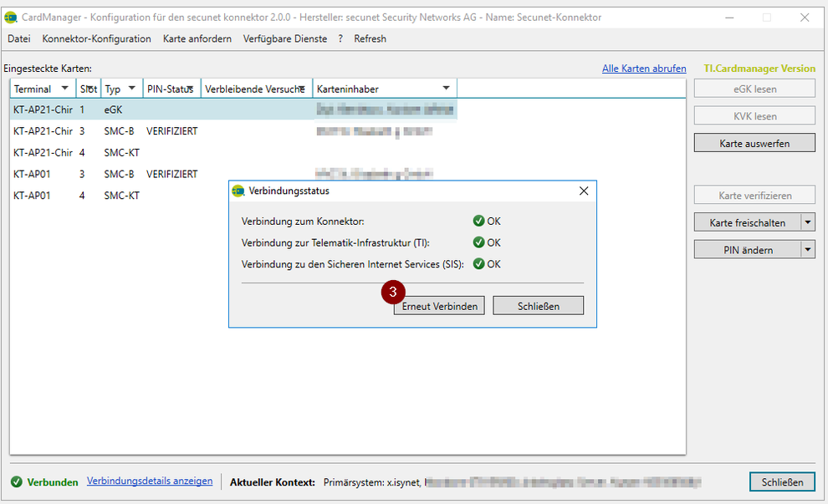Click SMC-KT type cell of KT-AP21-Chir
The image size is (828, 504).
pos(121,152)
